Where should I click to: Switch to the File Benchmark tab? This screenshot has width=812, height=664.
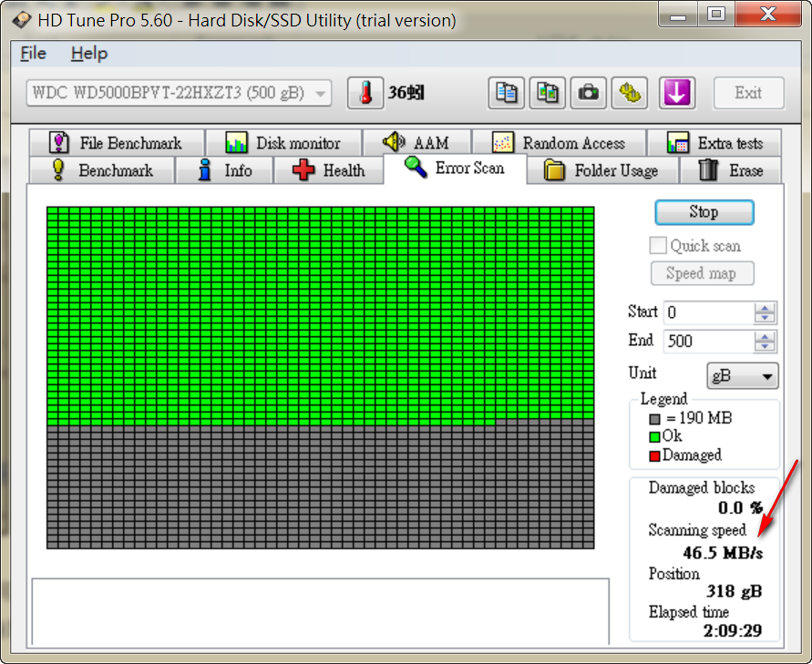[117, 143]
